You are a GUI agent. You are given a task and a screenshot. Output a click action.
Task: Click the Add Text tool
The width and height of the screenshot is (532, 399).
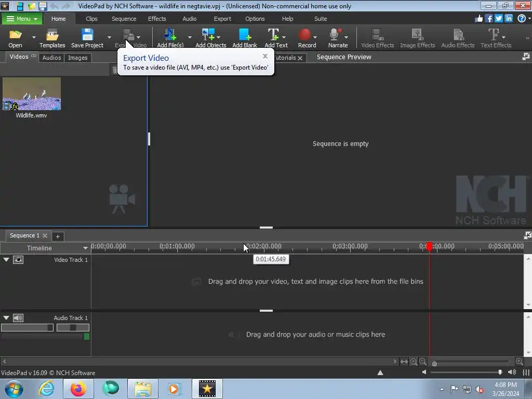point(275,38)
